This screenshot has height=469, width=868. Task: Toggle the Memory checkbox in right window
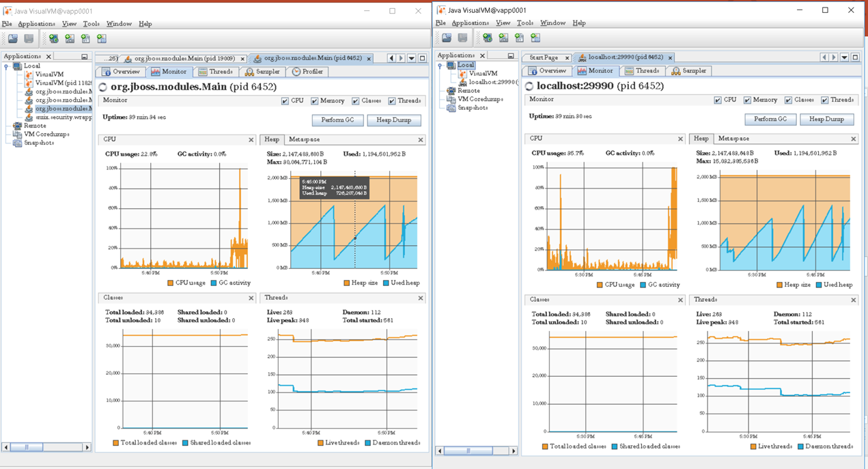pos(747,100)
